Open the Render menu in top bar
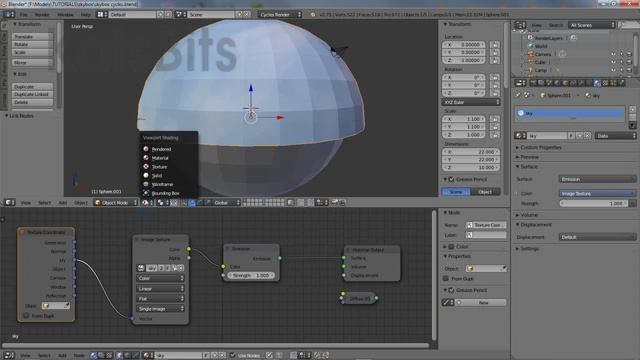This screenshot has width=640, height=360. point(42,14)
